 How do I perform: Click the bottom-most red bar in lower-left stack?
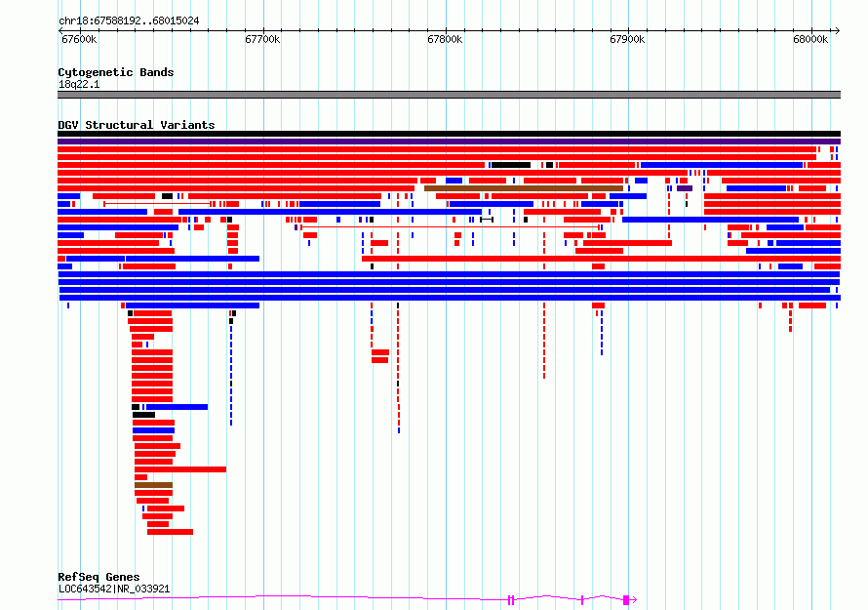click(170, 532)
